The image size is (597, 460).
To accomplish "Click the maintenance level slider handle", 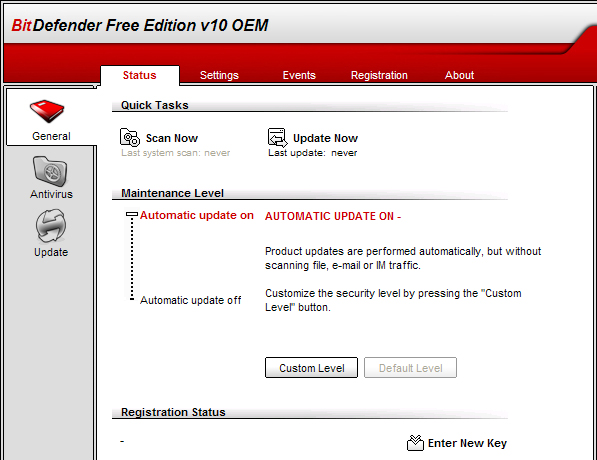I will pos(132,215).
